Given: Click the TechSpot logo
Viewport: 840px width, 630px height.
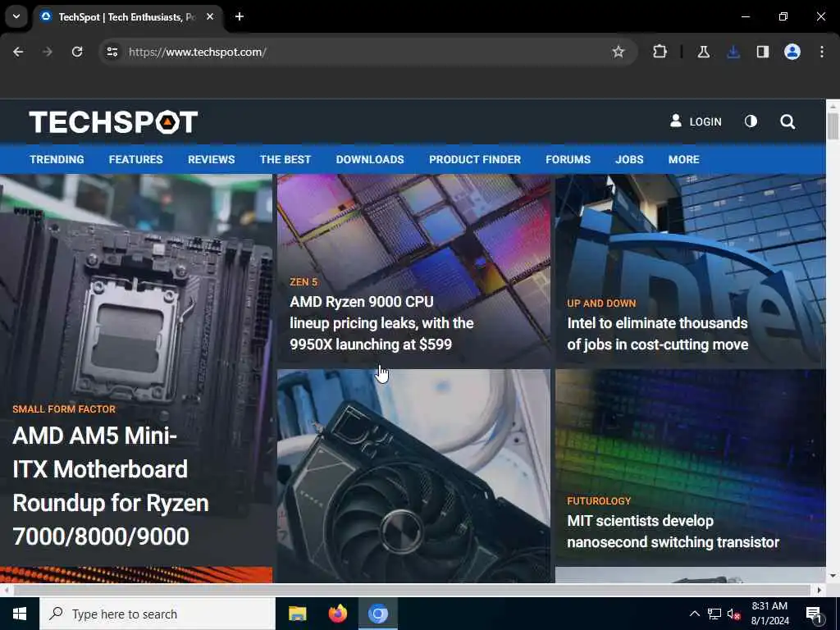Looking at the screenshot, I should pos(113,122).
